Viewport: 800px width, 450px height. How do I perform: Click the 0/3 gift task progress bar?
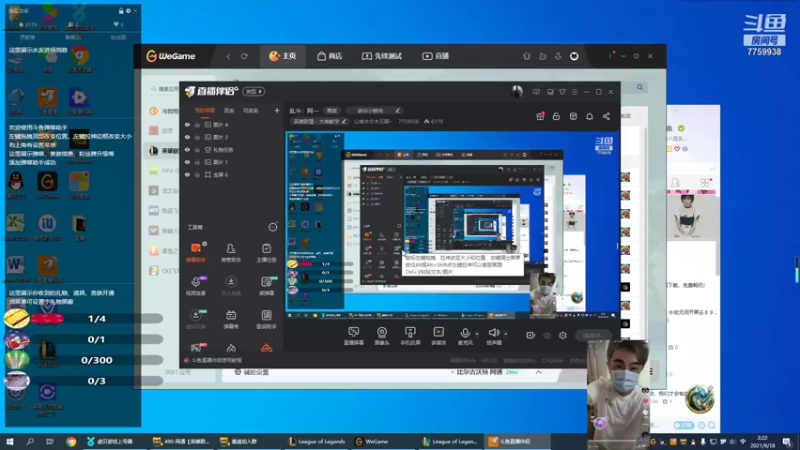(97, 381)
